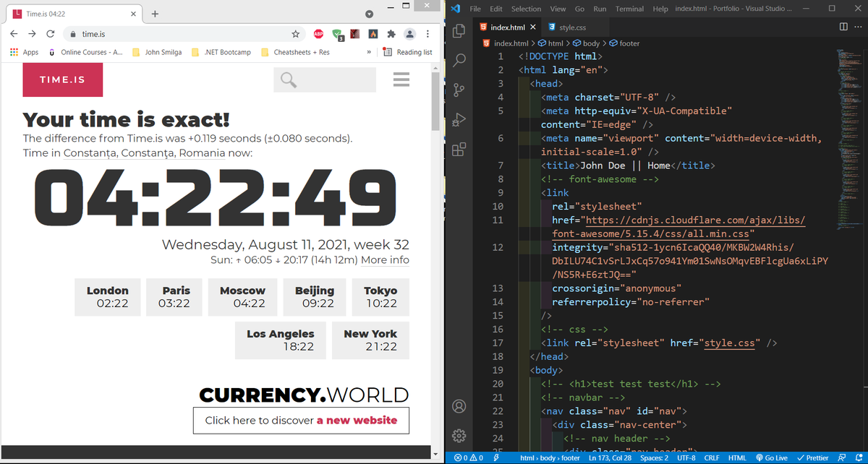868x464 pixels.
Task: Open Tokyo time tile
Action: [x=380, y=297]
